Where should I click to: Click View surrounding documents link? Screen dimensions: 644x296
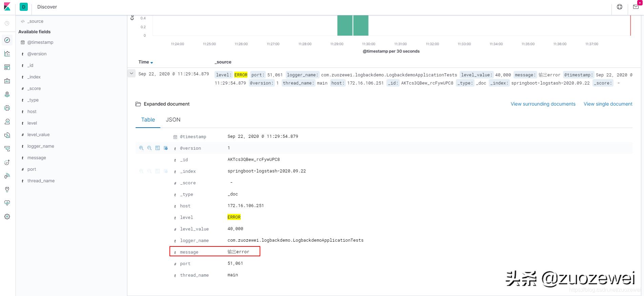click(x=543, y=104)
